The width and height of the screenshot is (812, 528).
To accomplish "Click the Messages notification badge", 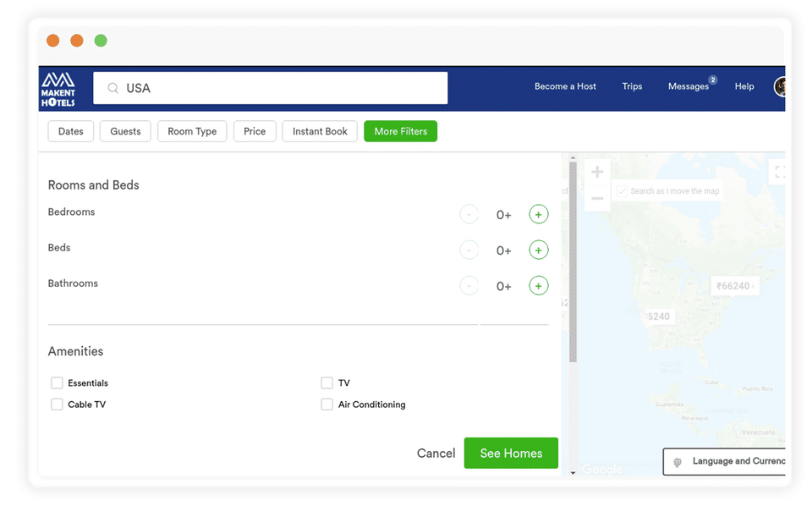I will point(712,80).
